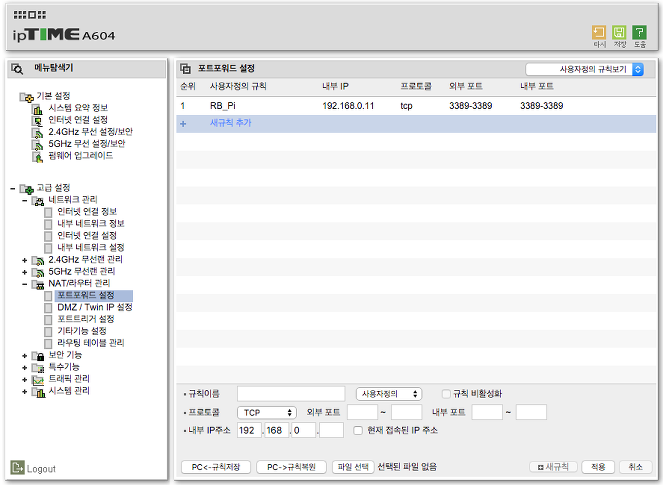
Task: Click the PC->규칙복원 button
Action: click(291, 467)
